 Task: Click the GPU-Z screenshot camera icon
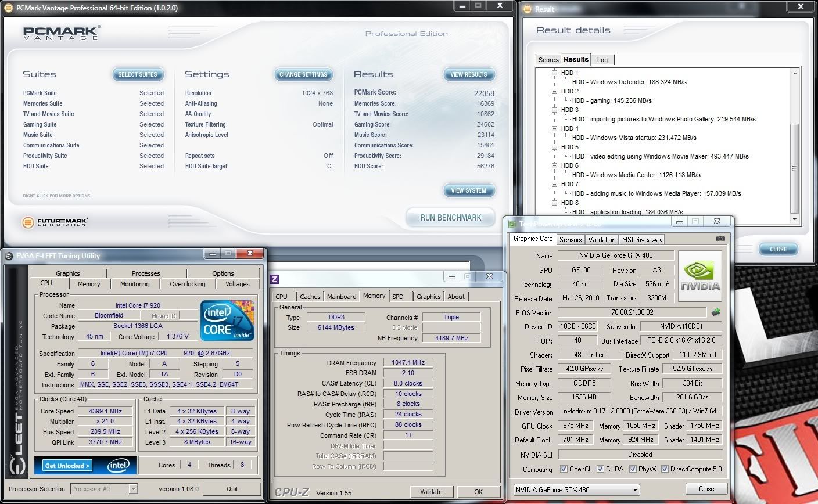tap(720, 239)
